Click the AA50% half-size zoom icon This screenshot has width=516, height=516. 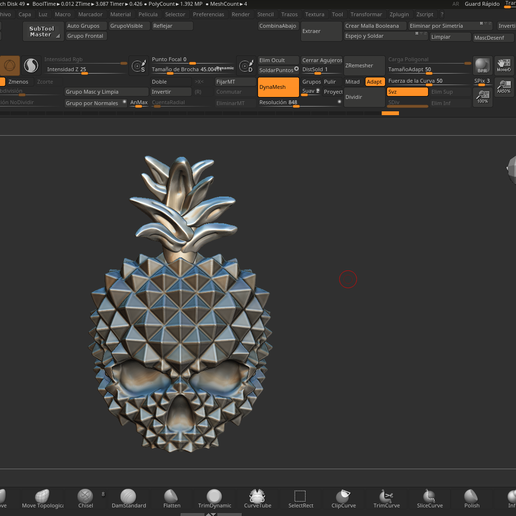(x=504, y=86)
